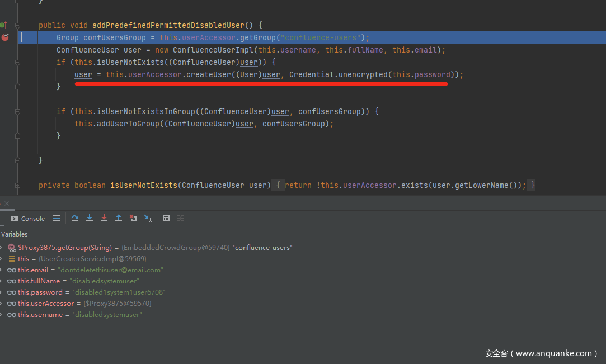Click the Step Over debugger icon
This screenshot has height=364, width=606.
pyautogui.click(x=75, y=218)
